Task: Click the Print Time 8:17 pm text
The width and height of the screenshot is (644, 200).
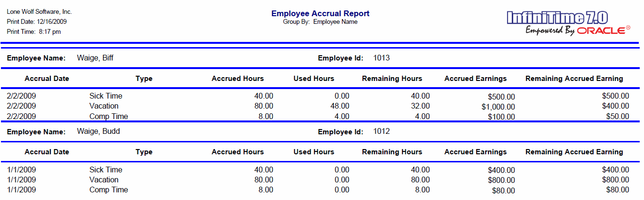Action: click(34, 32)
